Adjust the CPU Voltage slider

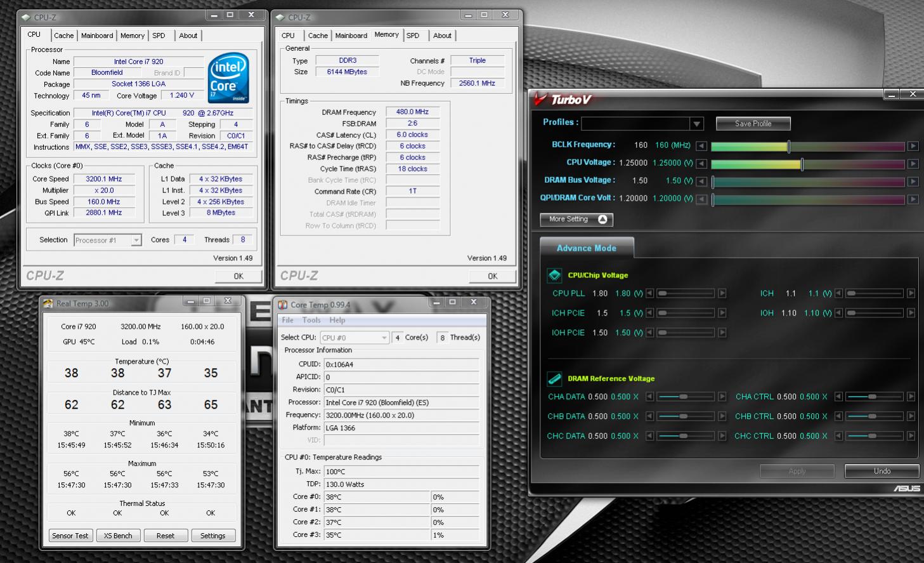coord(807,164)
